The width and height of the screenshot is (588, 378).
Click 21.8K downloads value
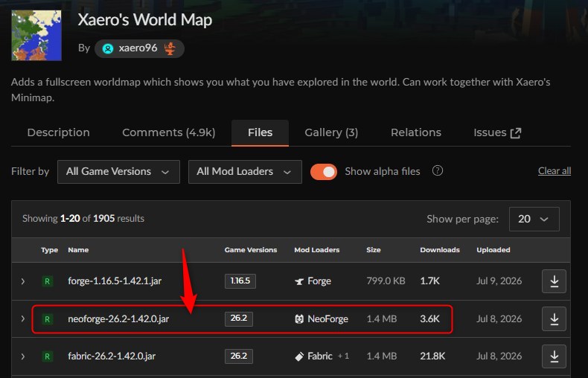(432, 356)
